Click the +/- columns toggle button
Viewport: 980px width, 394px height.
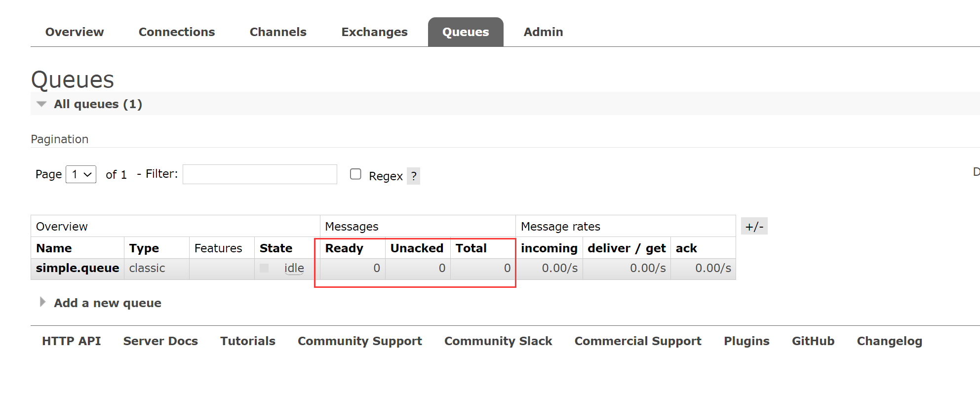pyautogui.click(x=754, y=227)
